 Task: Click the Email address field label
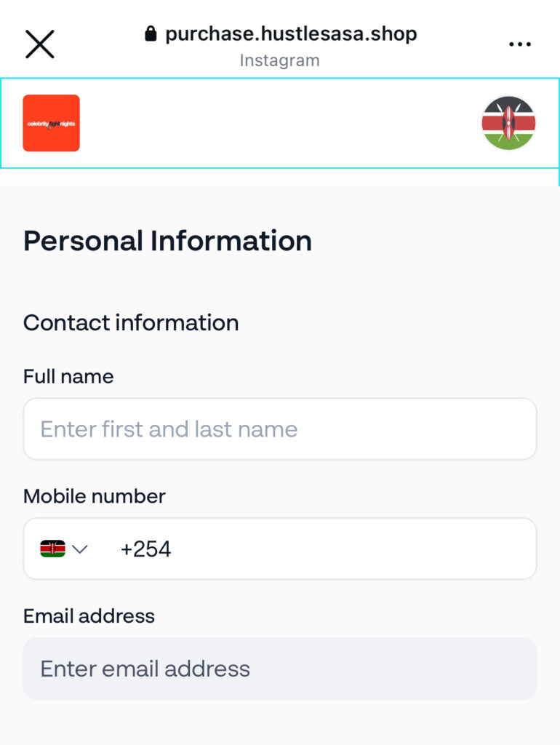point(89,616)
